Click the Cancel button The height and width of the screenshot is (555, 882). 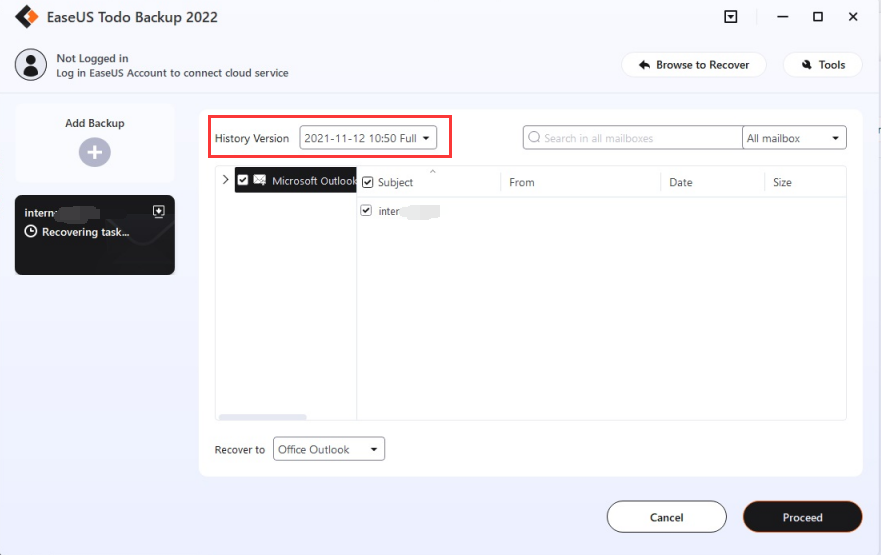(x=667, y=517)
